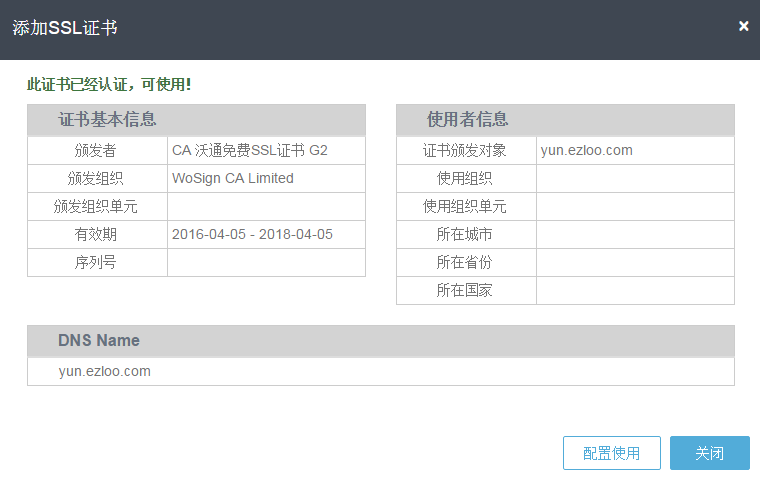Click the 添加SSL证书 dialog title
This screenshot has width=760, height=480.
pyautogui.click(x=65, y=28)
